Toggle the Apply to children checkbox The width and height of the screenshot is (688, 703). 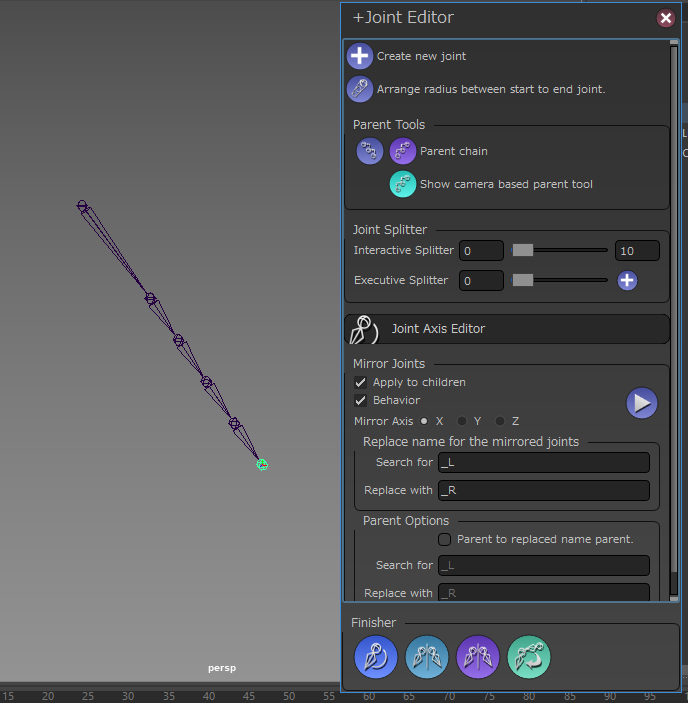360,382
